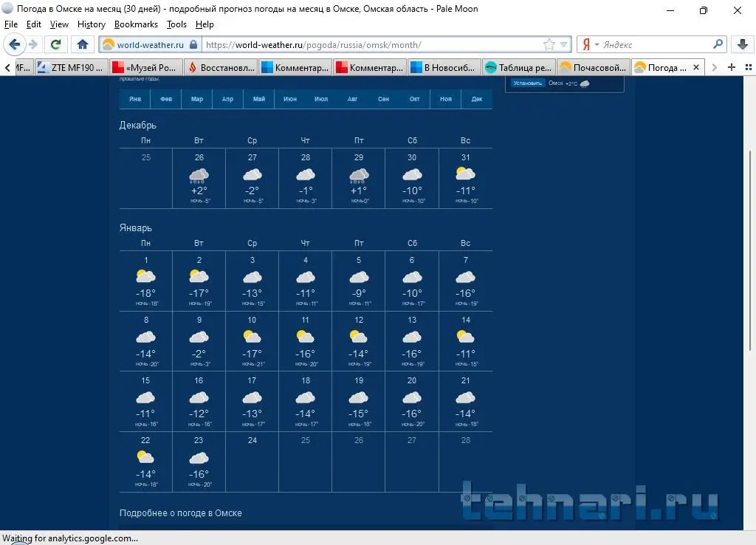Switch to the Таблица ре... tab

[519, 67]
